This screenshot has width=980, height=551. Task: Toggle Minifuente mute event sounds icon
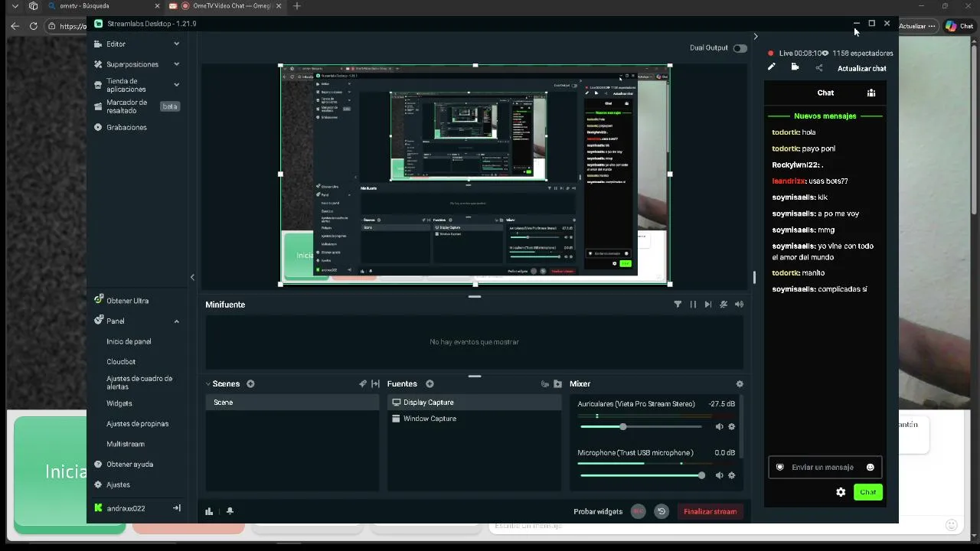724,305
